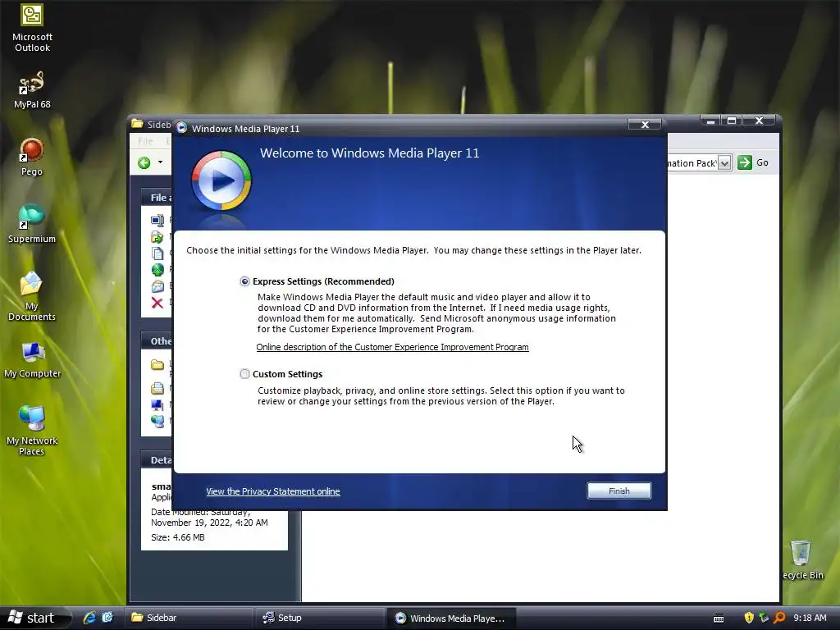Click the Go label in address bar
Viewport: 840px width, 630px height.
click(762, 162)
